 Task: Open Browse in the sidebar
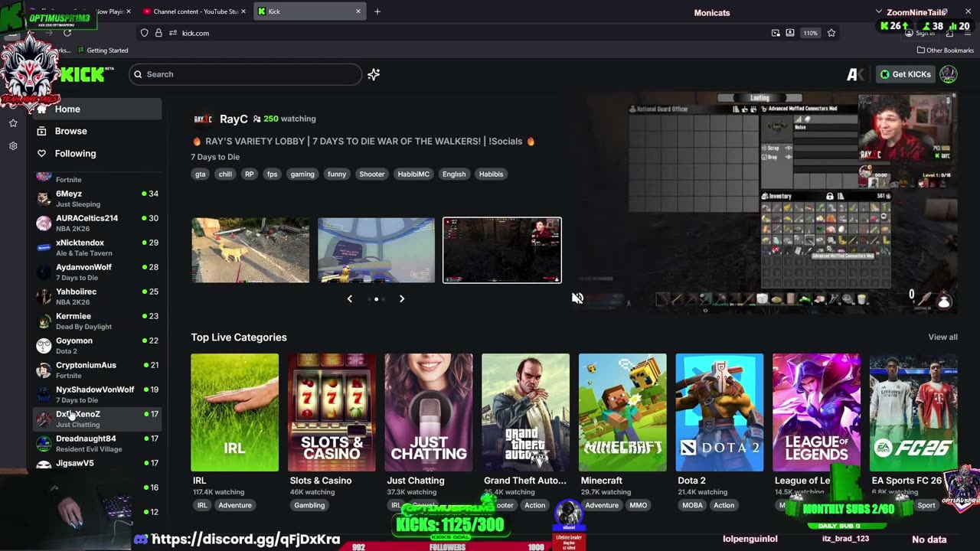(x=97, y=131)
